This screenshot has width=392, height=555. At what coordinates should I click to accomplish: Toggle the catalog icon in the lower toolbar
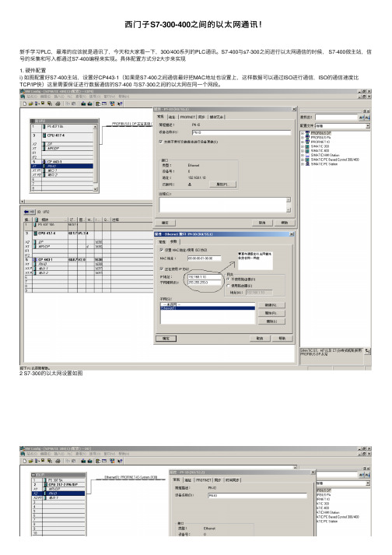98,461
